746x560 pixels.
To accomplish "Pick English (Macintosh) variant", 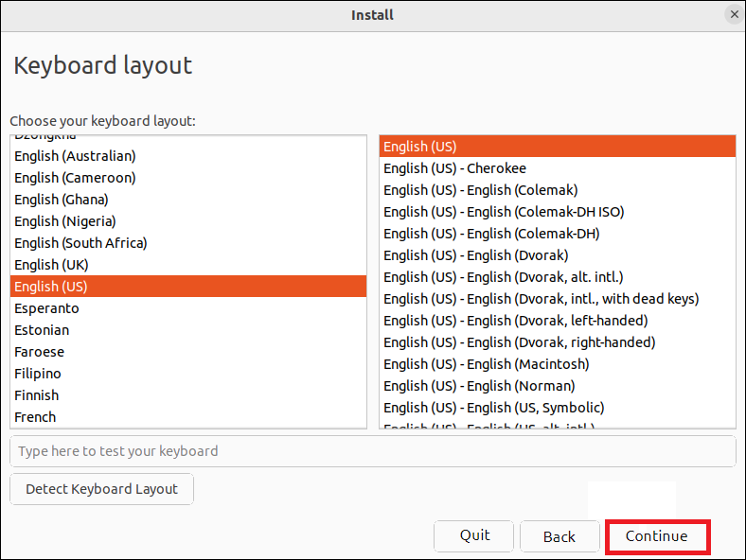I will 486,364.
